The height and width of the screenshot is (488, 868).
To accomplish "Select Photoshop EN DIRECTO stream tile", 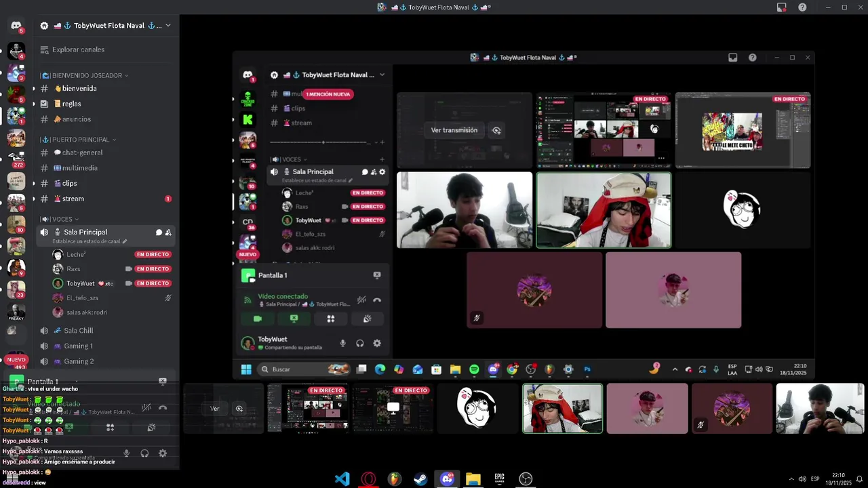I will click(743, 130).
